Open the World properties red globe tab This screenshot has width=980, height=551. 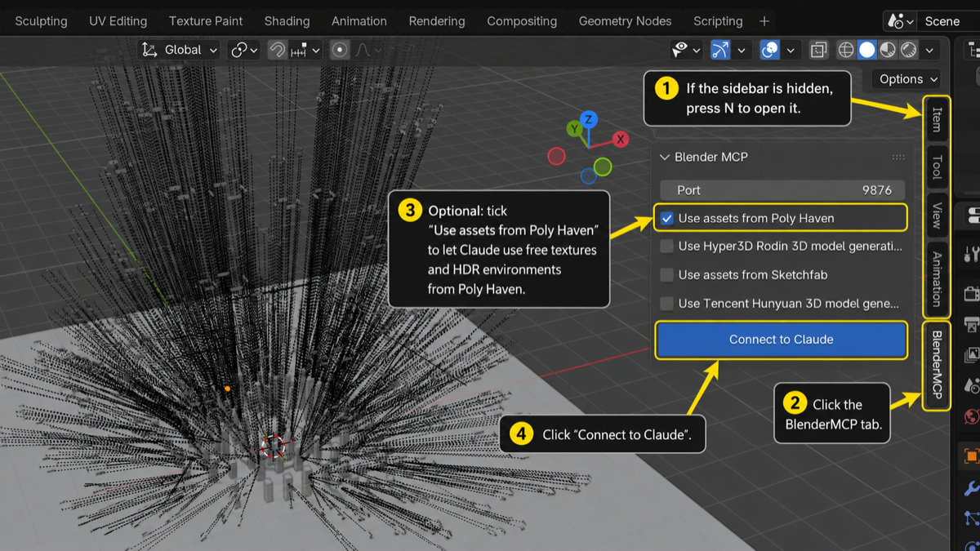[x=971, y=417]
